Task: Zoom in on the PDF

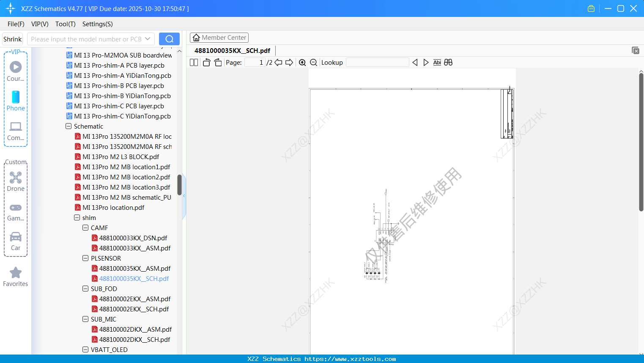Action: point(302,62)
